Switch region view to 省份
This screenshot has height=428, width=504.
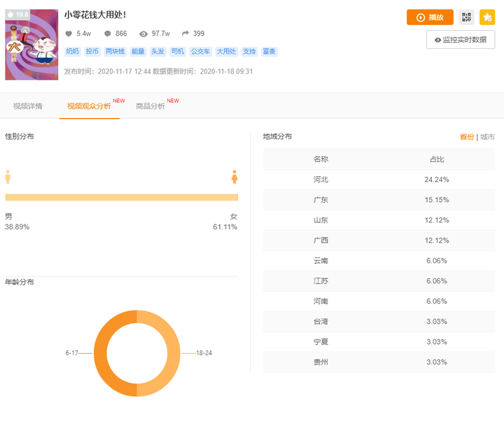coord(466,137)
